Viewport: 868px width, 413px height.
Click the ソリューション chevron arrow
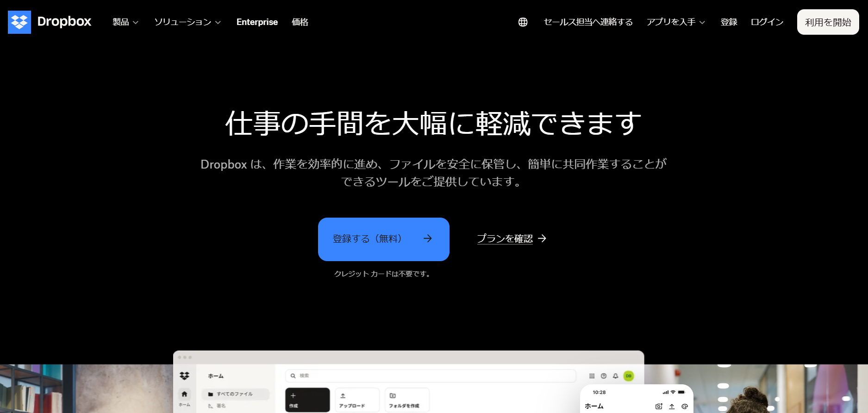pyautogui.click(x=218, y=23)
